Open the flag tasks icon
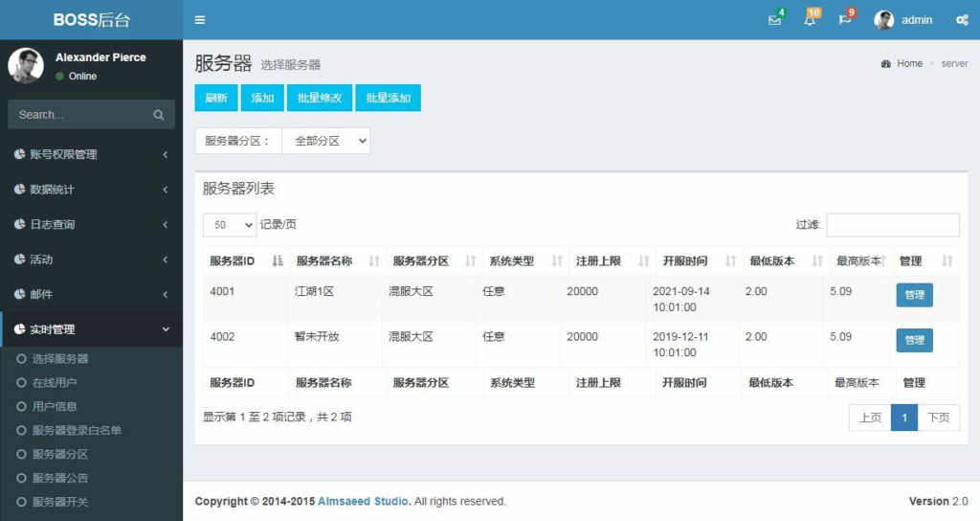Image resolution: width=980 pixels, height=521 pixels. point(845,20)
